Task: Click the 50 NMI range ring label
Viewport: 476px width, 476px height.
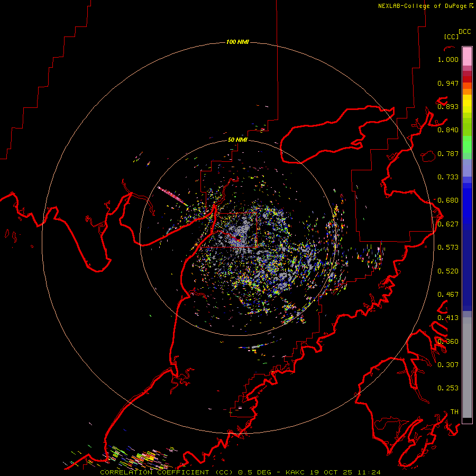Action: coord(237,140)
